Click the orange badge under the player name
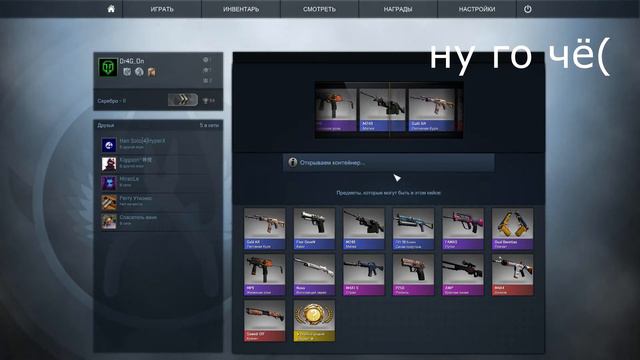This screenshot has height=360, width=640. 151,72
